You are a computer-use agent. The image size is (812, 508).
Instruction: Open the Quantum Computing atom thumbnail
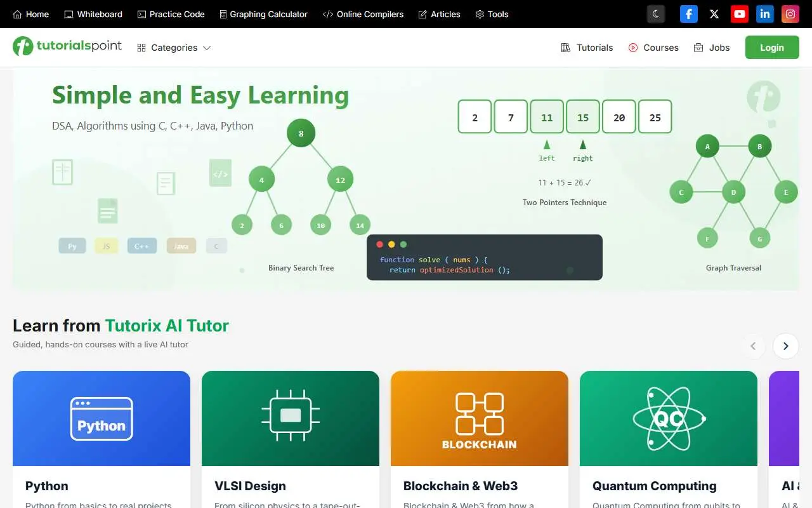[669, 418]
